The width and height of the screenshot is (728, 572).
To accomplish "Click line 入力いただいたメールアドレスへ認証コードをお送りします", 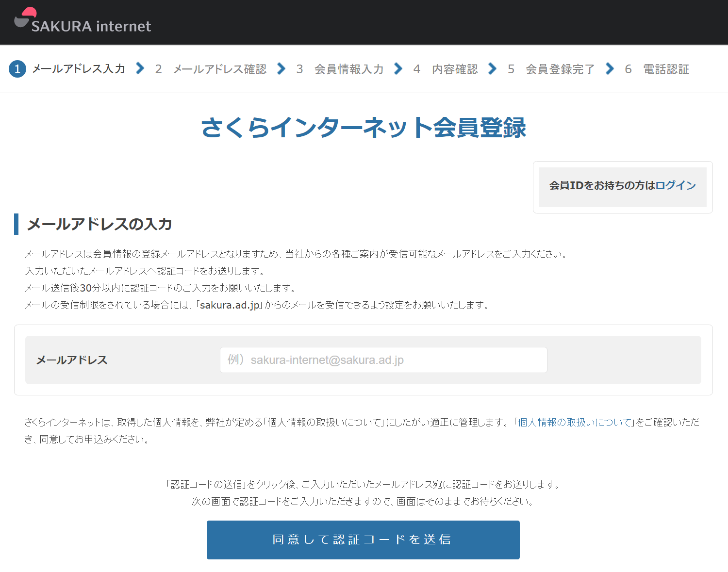I will point(145,271).
